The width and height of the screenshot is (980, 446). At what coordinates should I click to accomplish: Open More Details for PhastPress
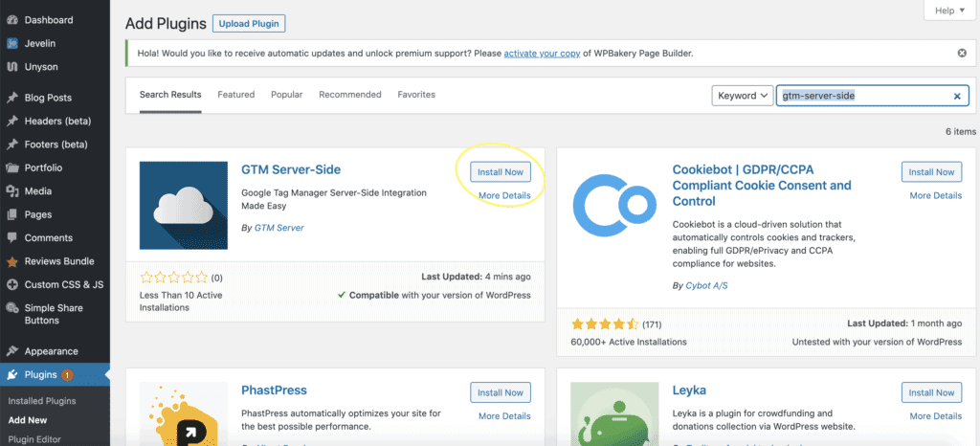tap(504, 416)
